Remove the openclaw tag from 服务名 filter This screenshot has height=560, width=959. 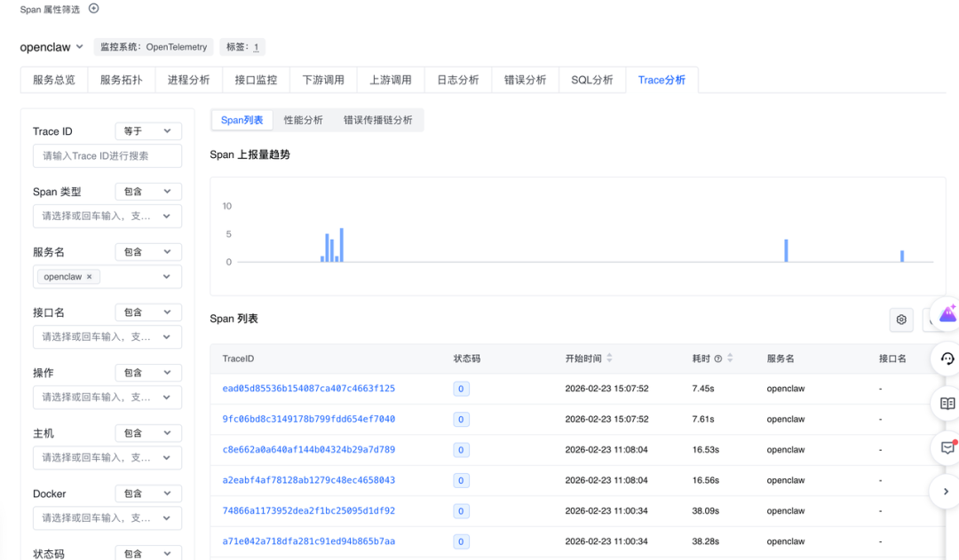(x=89, y=277)
